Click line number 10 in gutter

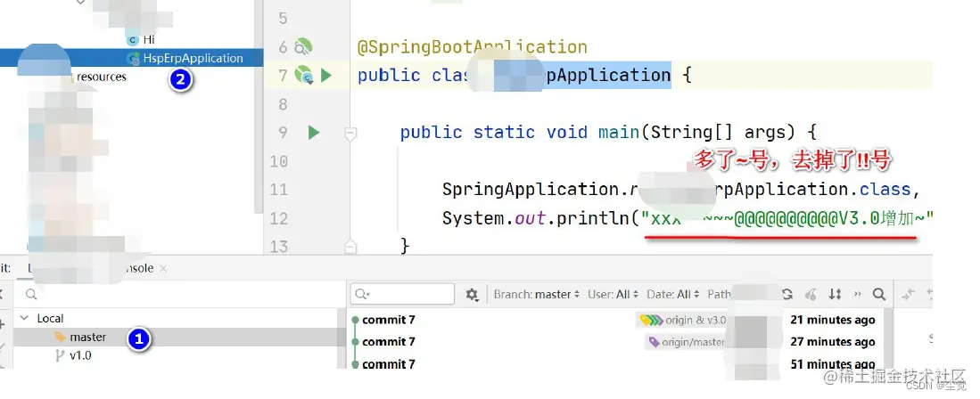278,162
